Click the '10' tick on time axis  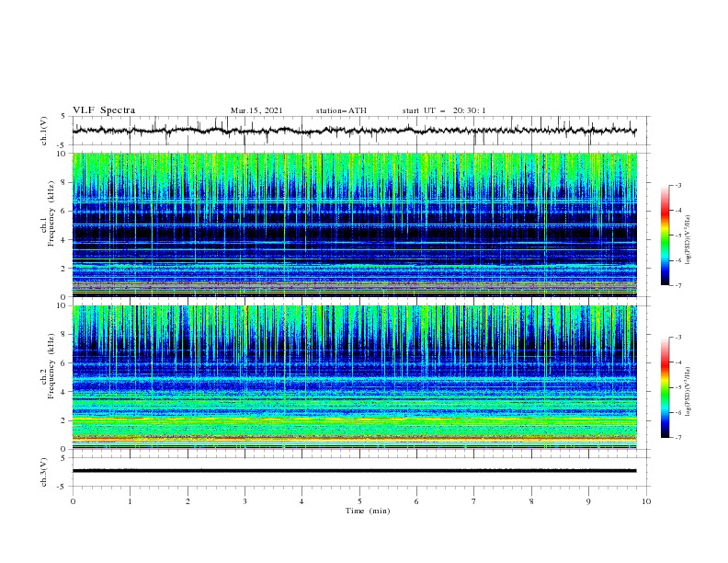pos(646,501)
